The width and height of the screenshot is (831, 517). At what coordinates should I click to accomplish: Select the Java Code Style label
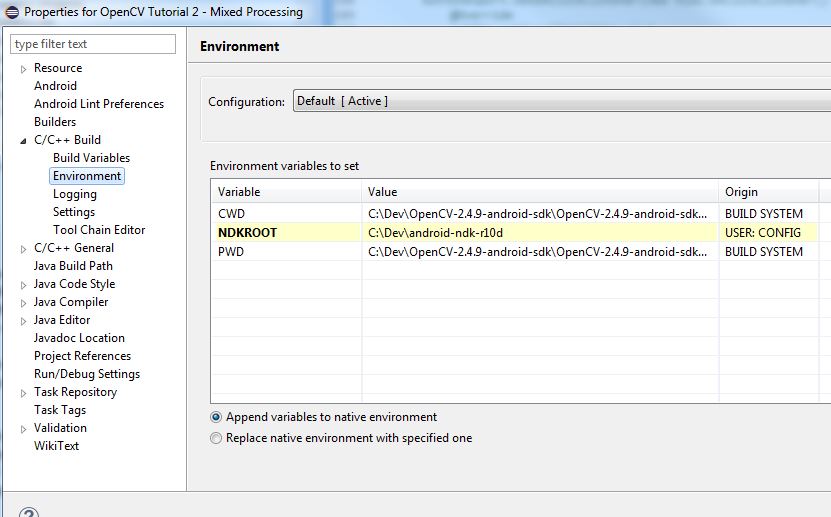pos(74,284)
